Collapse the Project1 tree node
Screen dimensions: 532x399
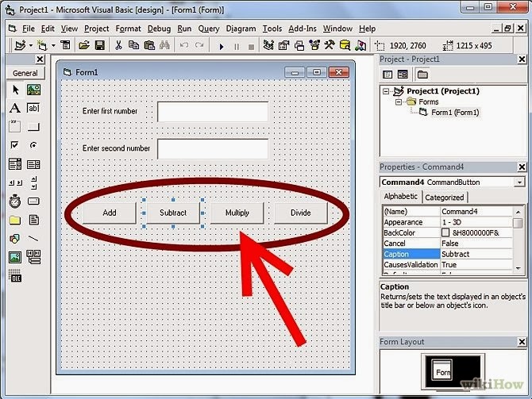[x=386, y=91]
